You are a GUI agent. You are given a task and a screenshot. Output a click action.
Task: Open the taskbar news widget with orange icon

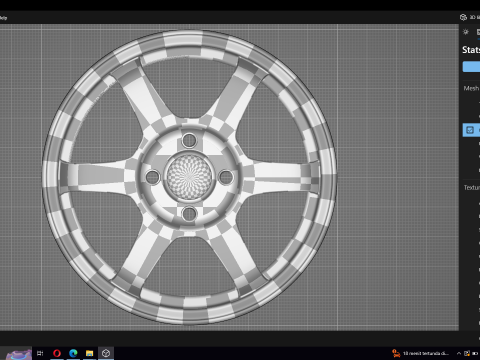(x=421, y=353)
